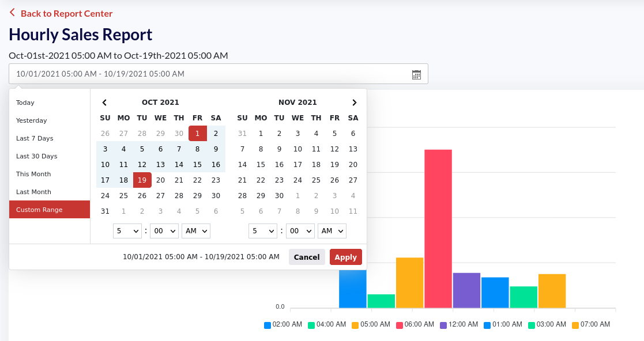Select the Last 7 Days preset
This screenshot has width=644, height=341.
click(x=35, y=138)
